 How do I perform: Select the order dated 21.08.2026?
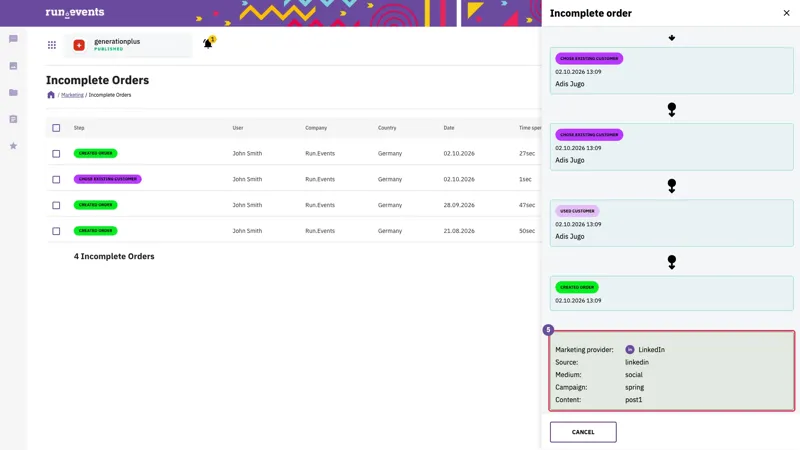point(56,231)
